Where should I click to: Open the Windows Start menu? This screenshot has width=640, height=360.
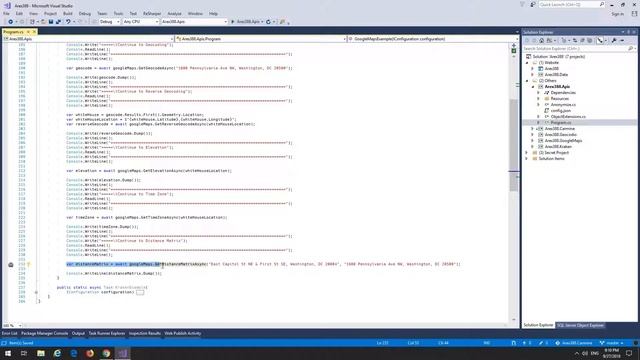tap(8, 353)
